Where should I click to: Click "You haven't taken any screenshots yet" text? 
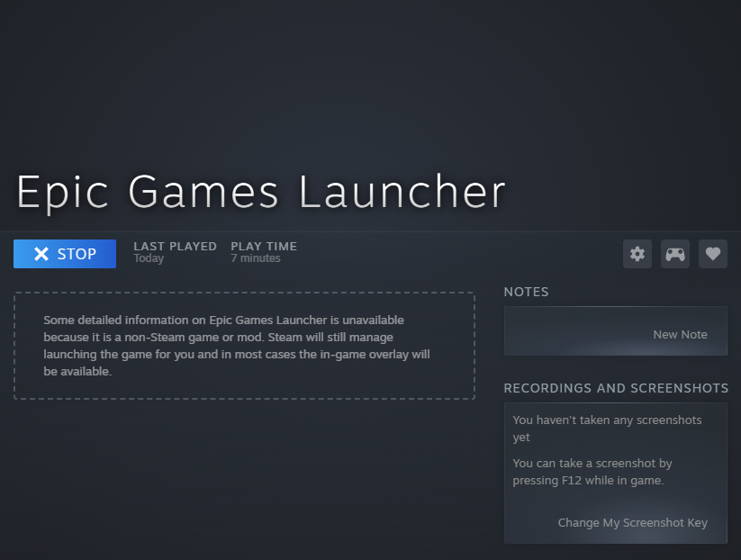(607, 429)
